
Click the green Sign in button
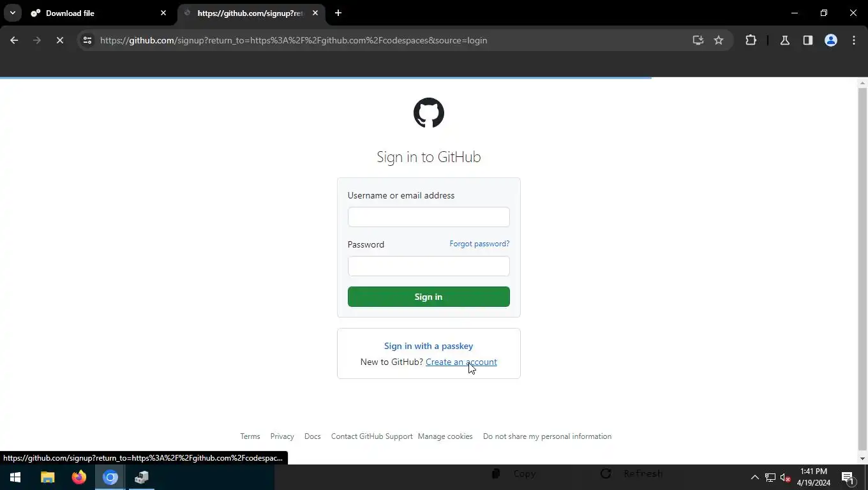click(429, 297)
